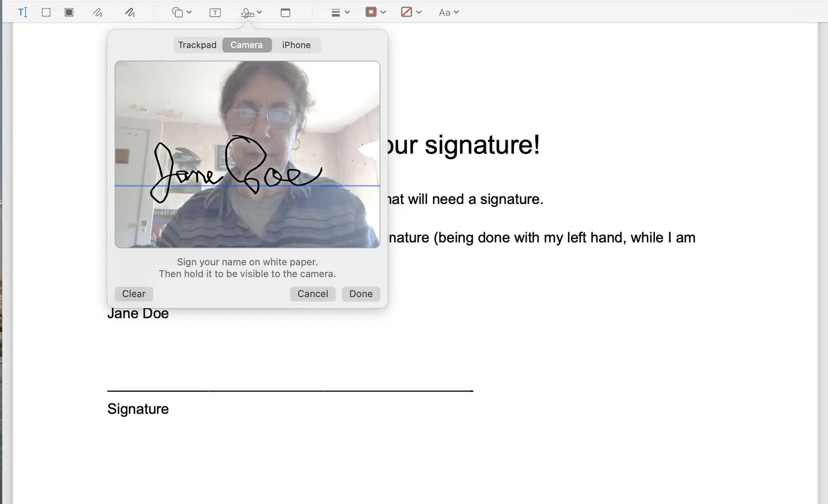The image size is (828, 504).
Task: Select the Text Selection tool
Action: pos(22,11)
